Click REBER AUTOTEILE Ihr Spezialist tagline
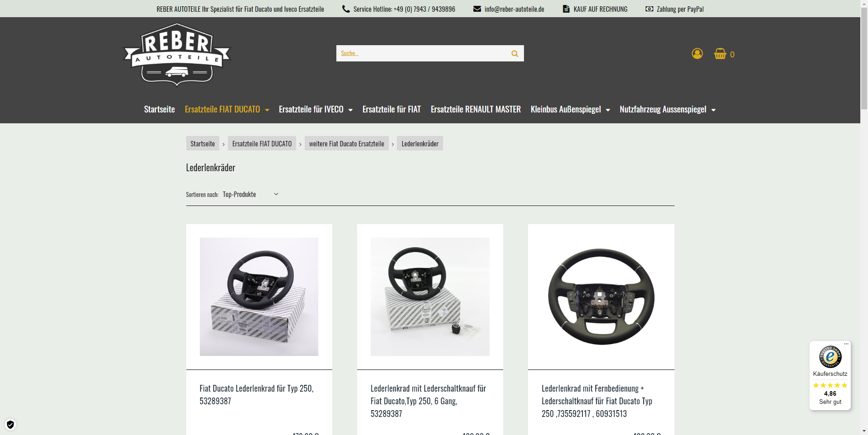The width and height of the screenshot is (868, 435). pos(240,9)
